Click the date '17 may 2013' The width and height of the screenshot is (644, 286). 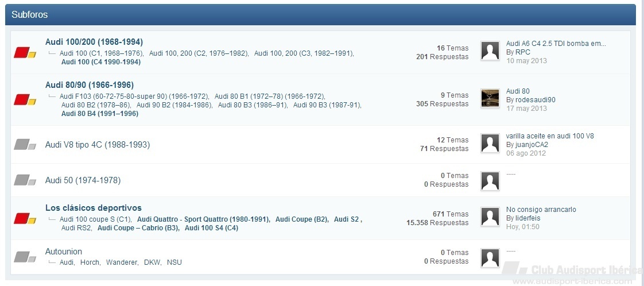(x=526, y=109)
